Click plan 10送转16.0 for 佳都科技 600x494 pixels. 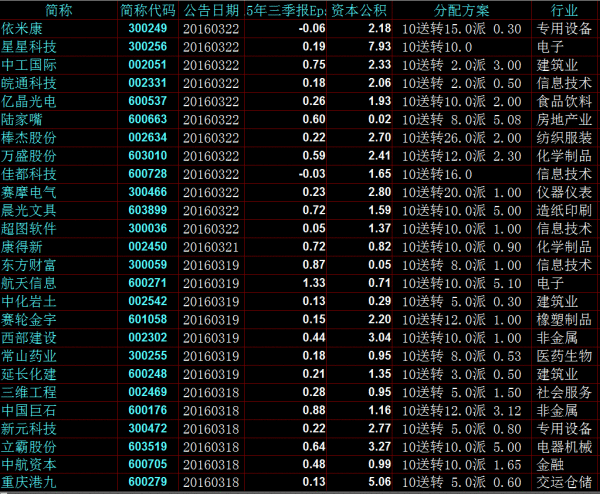coord(437,174)
